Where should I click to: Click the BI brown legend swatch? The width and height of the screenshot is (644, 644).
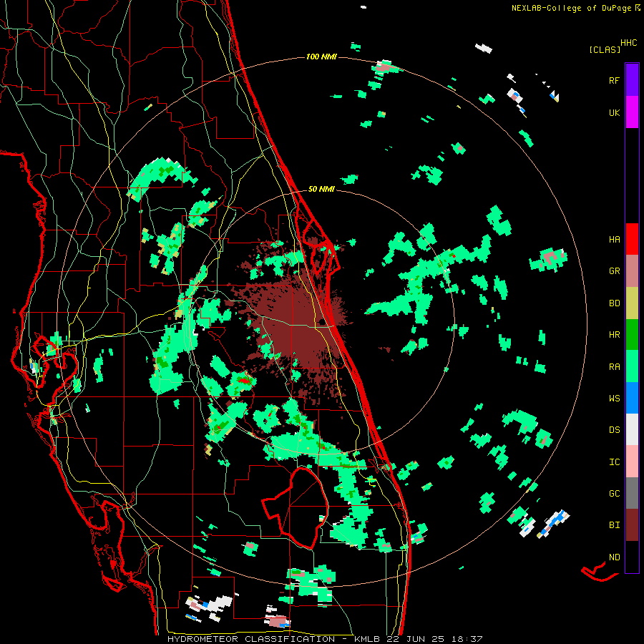[632, 525]
